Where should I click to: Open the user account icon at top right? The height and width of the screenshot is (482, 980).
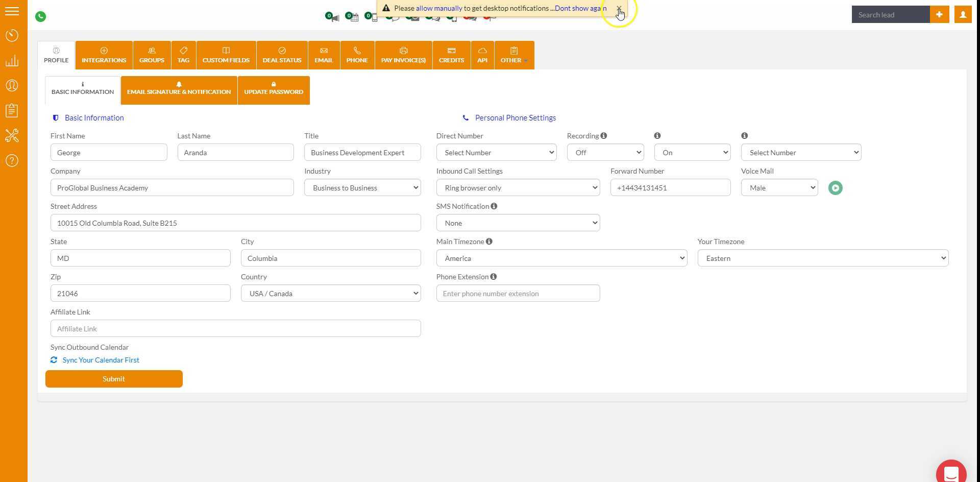pos(963,15)
